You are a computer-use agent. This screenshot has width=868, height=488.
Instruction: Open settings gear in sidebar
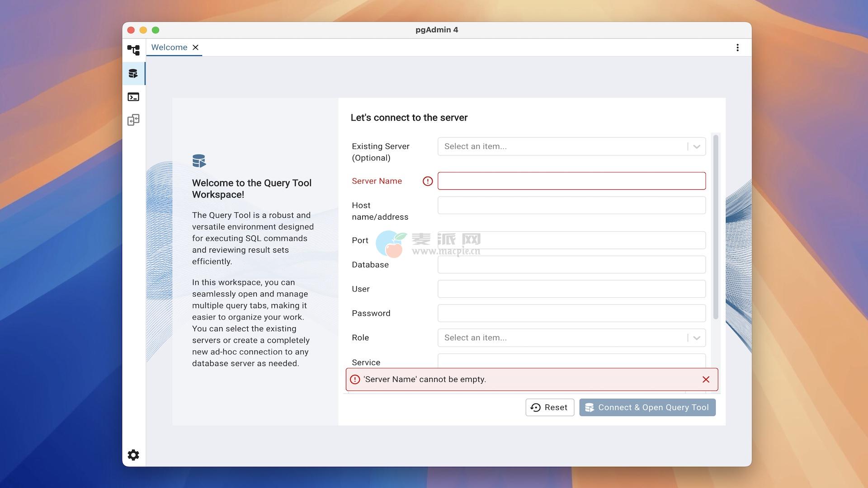tap(133, 455)
